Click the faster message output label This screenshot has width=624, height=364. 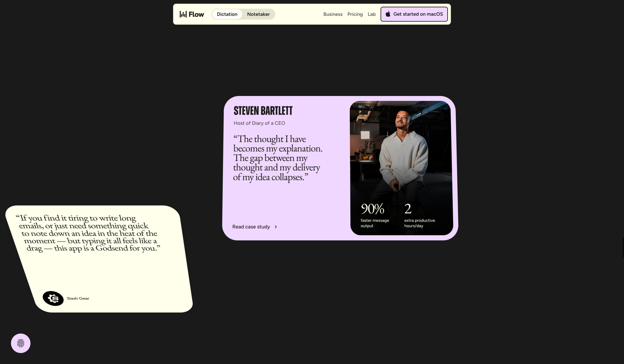coord(375,223)
